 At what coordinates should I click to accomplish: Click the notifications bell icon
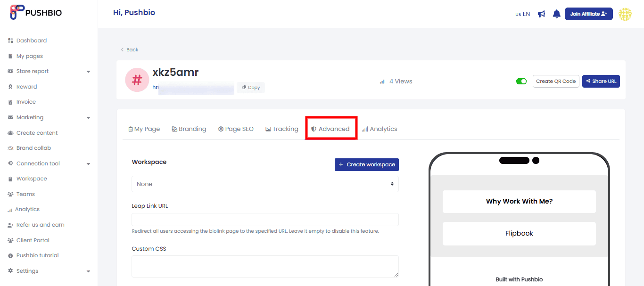coord(556,14)
